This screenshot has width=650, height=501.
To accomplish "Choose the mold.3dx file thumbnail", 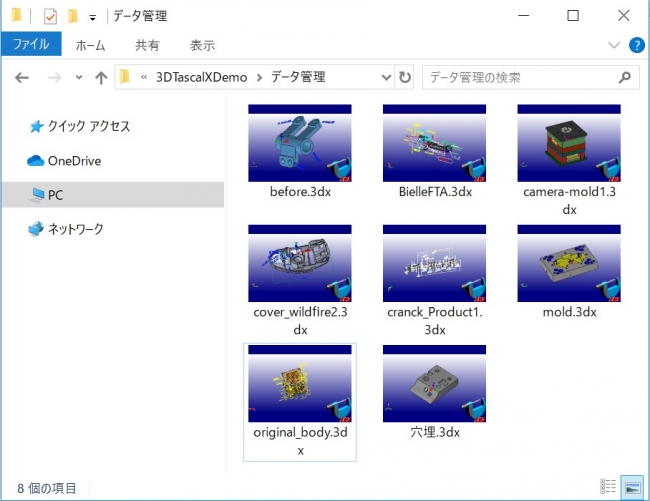I will [x=569, y=263].
